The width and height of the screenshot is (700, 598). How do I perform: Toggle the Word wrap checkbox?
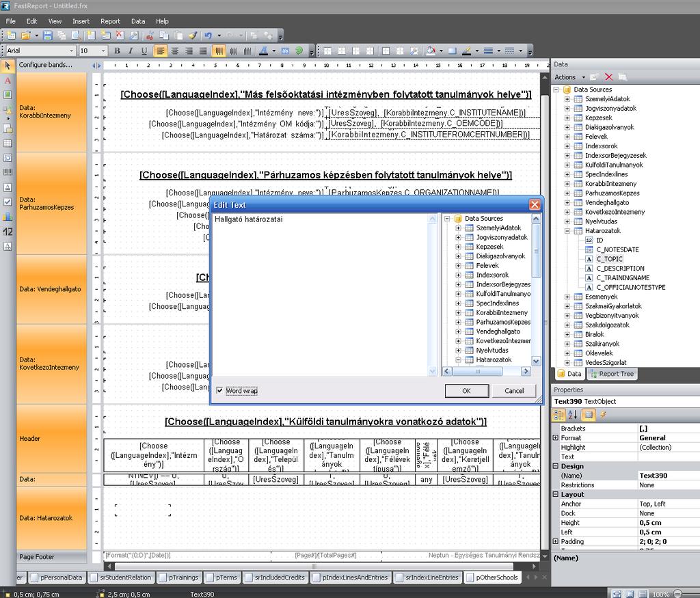[219, 390]
